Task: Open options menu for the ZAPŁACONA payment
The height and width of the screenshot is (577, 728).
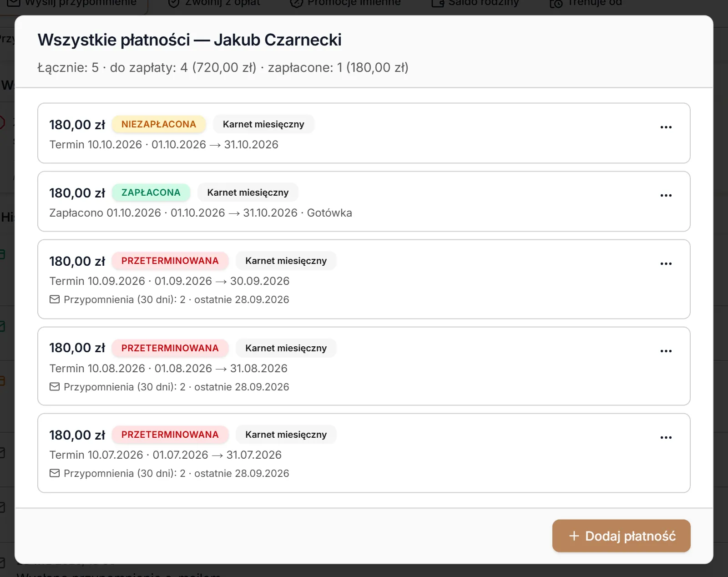Action: (666, 195)
